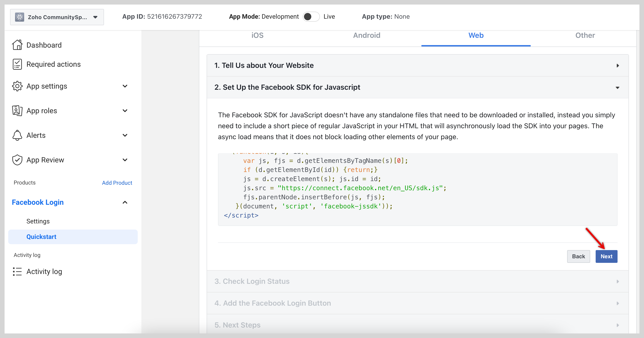Click the Activity log list icon
This screenshot has height=338, width=644.
17,271
